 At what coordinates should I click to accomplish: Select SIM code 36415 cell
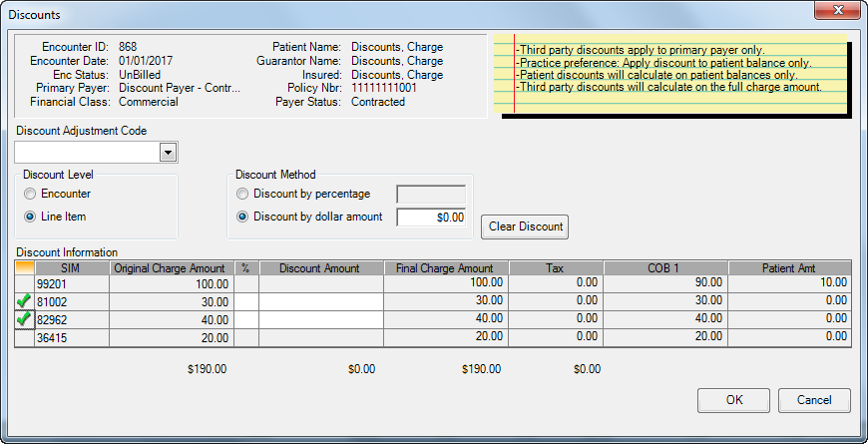click(x=72, y=337)
